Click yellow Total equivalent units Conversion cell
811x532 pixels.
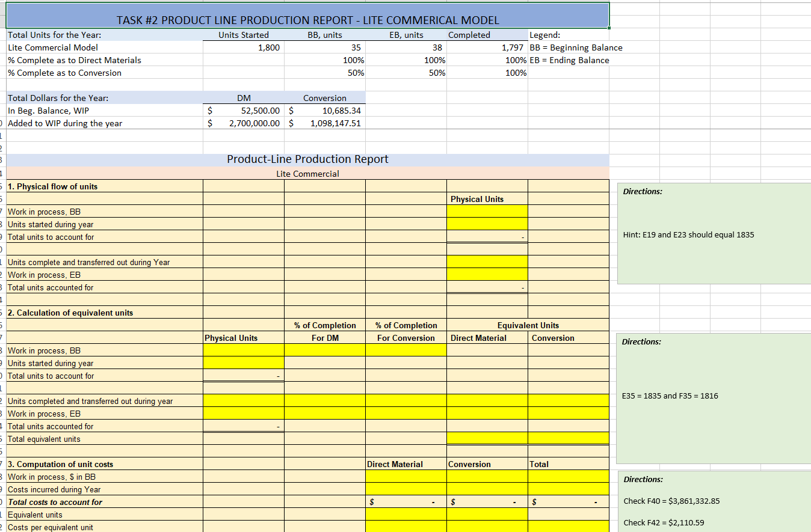point(568,438)
